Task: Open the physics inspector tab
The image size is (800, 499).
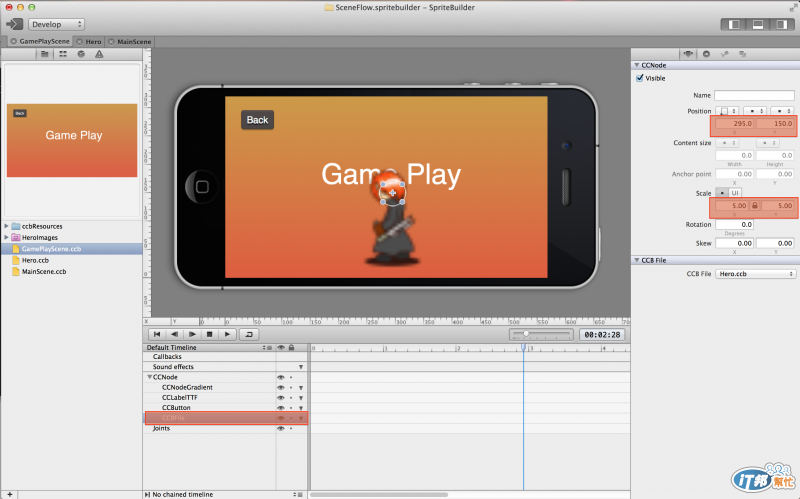Action: (x=724, y=54)
